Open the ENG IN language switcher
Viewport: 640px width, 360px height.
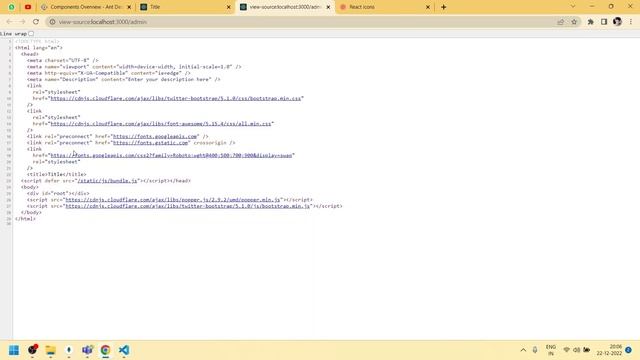551,350
